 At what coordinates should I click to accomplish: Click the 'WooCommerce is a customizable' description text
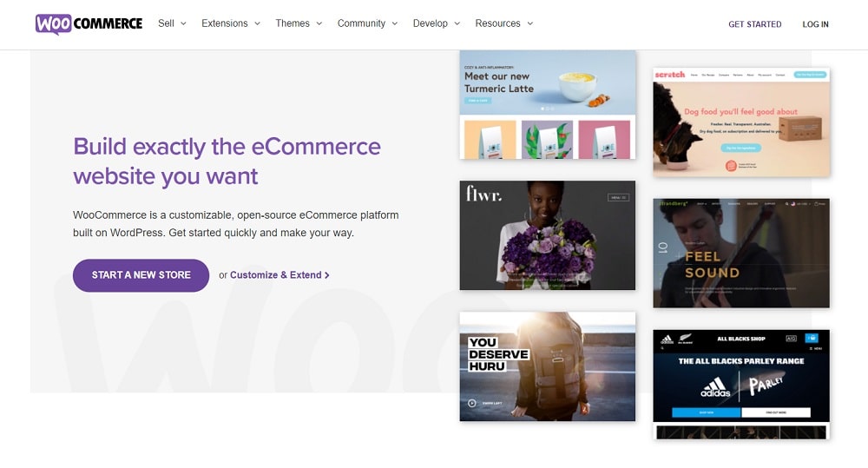tap(236, 224)
